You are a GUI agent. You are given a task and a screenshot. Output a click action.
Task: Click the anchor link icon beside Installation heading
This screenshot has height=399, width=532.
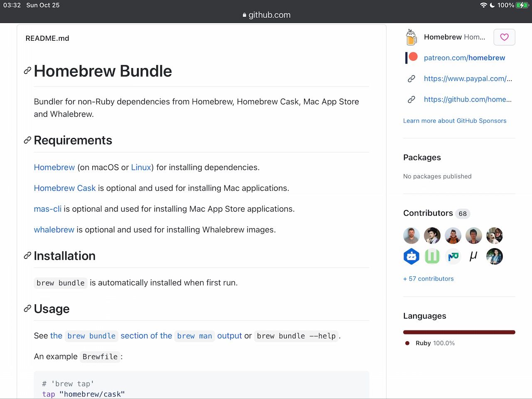[x=27, y=256]
